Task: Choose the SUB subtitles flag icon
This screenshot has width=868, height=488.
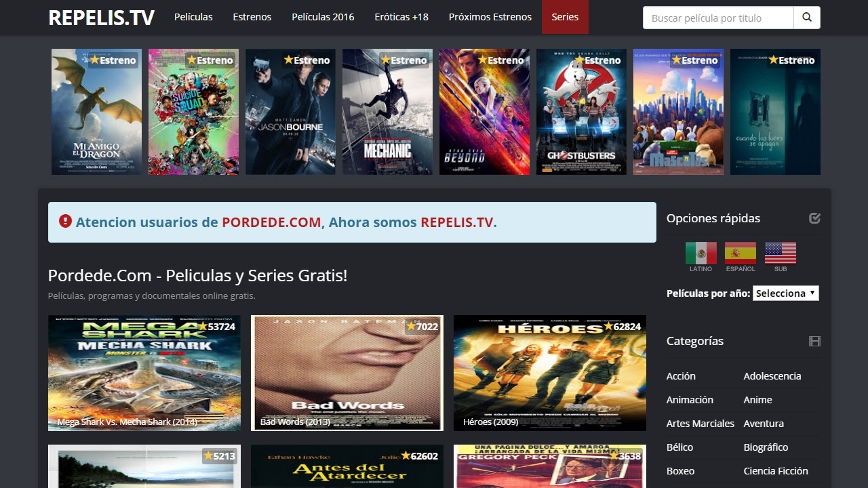Action: 780,252
